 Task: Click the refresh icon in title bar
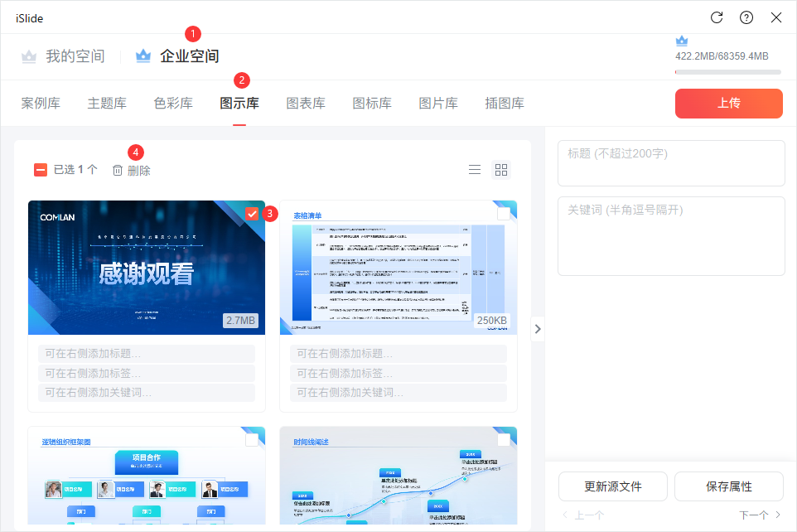pyautogui.click(x=717, y=17)
